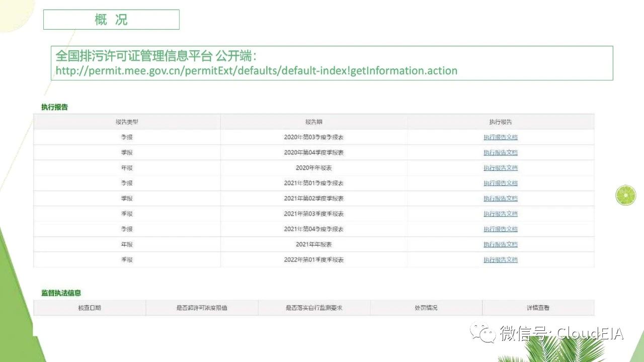Screen dimensions: 644x362
Task: Click the 全国排污许可证管理信息平台 title text
Action: (x=134, y=55)
